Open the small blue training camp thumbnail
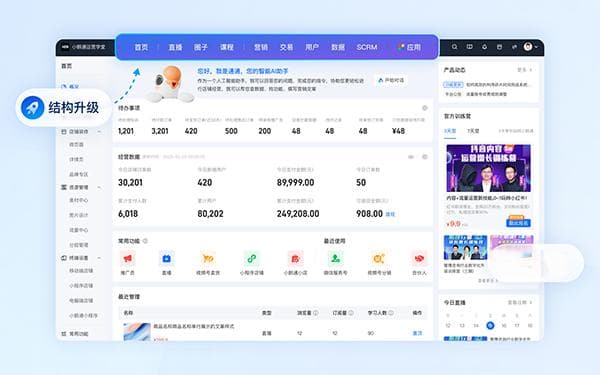Image resolution: width=600 pixels, height=375 pixels. pos(465,248)
